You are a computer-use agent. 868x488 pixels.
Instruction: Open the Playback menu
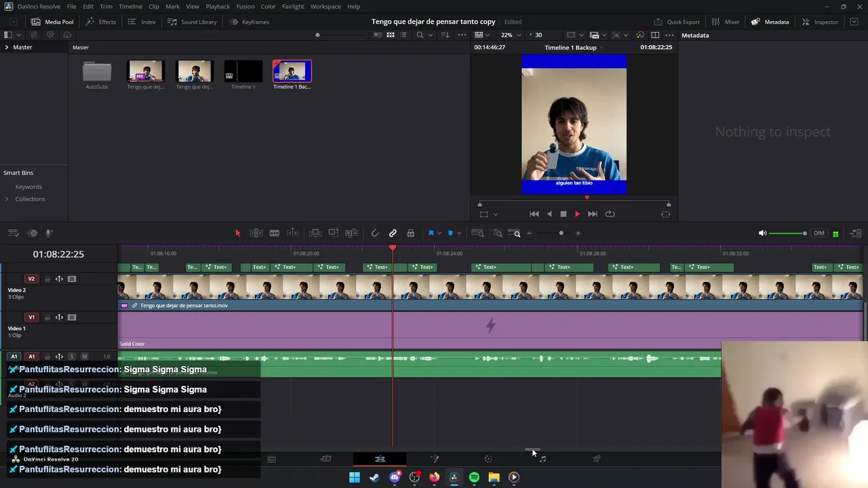tap(218, 6)
